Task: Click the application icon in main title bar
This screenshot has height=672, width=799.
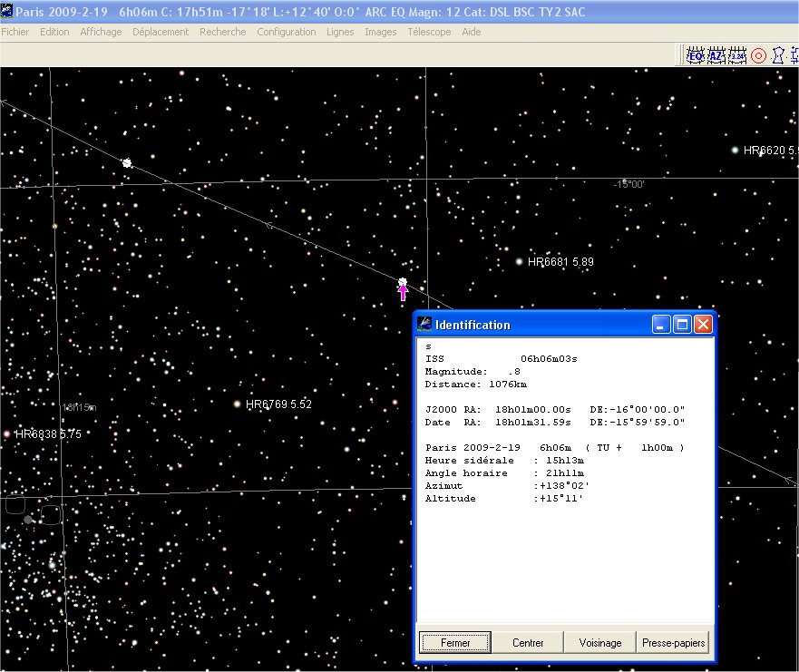Action: coord(6,11)
